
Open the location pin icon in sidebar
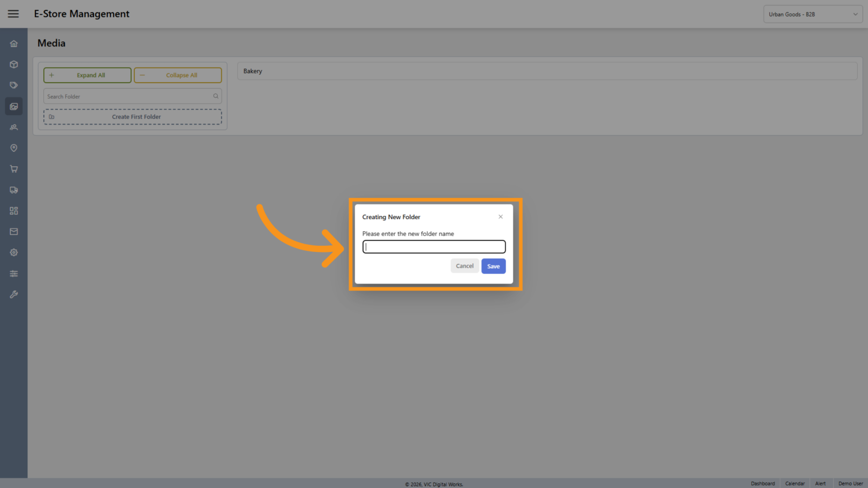pyautogui.click(x=14, y=148)
